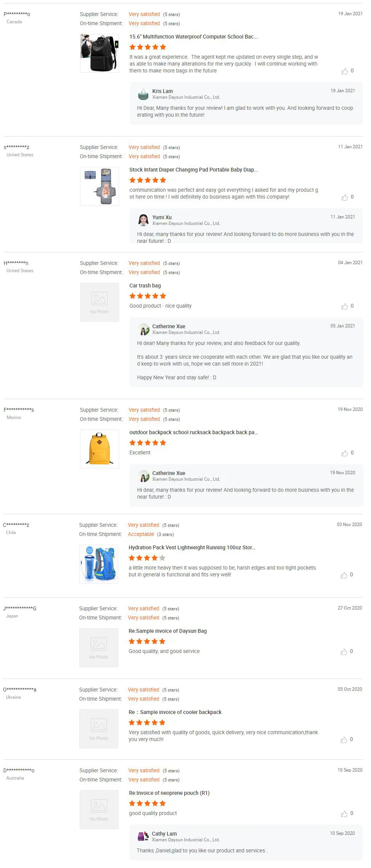The width and height of the screenshot is (371, 868).
Task: Like the Japan 'Good quality, and good service' review
Action: click(344, 652)
